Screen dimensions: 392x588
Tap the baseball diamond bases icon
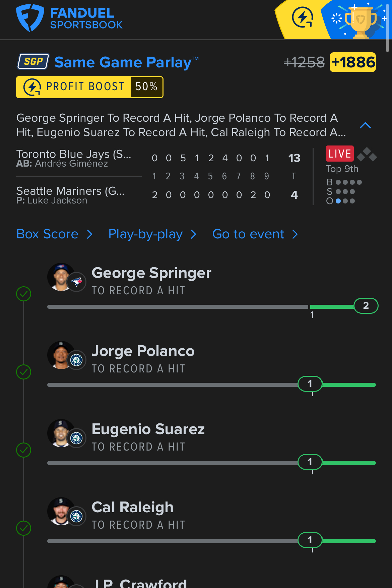click(x=367, y=155)
